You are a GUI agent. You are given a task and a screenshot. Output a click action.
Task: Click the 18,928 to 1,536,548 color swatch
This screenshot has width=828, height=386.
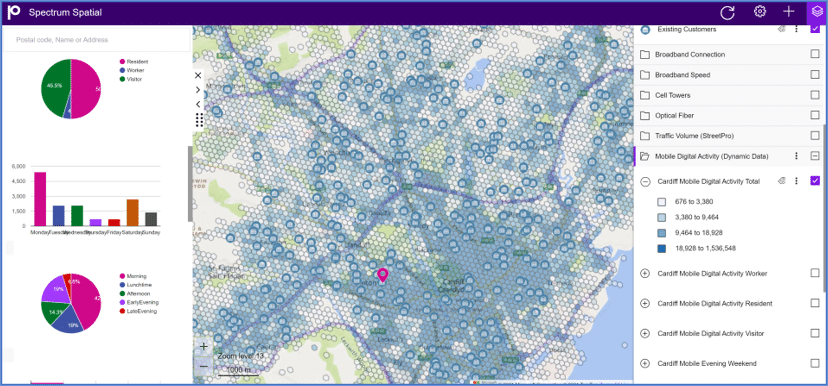point(662,248)
